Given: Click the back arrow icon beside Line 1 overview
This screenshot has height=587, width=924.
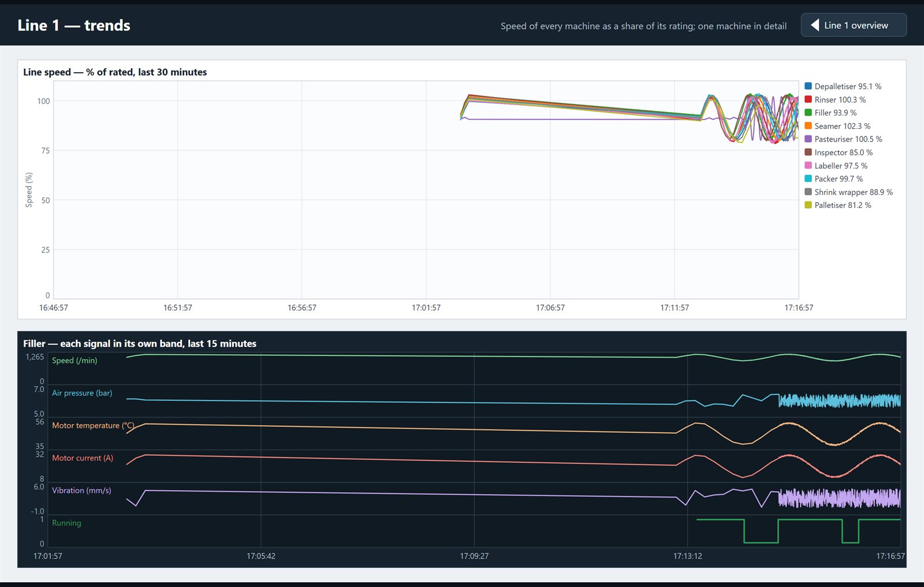Looking at the screenshot, I should point(815,25).
